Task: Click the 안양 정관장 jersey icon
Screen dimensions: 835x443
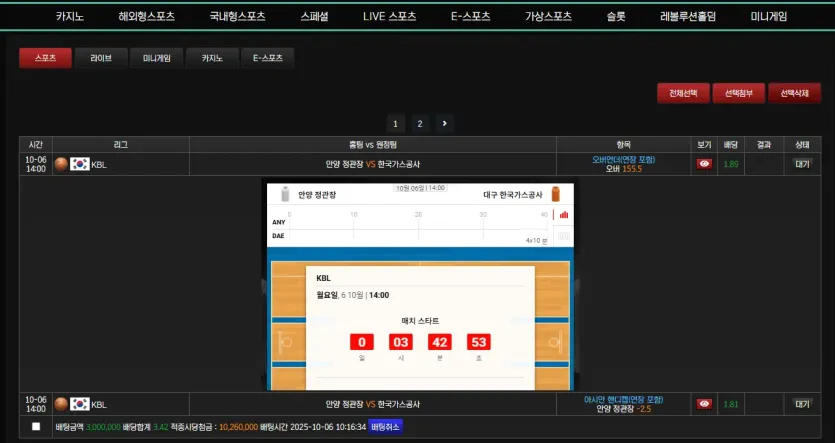Action: [x=285, y=194]
